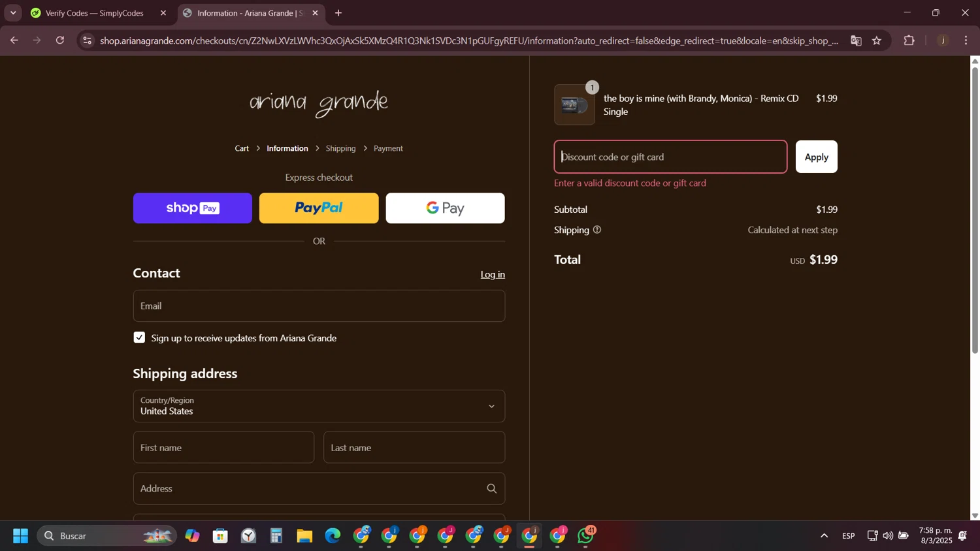Open the Clock app on the taskbar
This screenshot has height=551, width=980.
click(248, 536)
